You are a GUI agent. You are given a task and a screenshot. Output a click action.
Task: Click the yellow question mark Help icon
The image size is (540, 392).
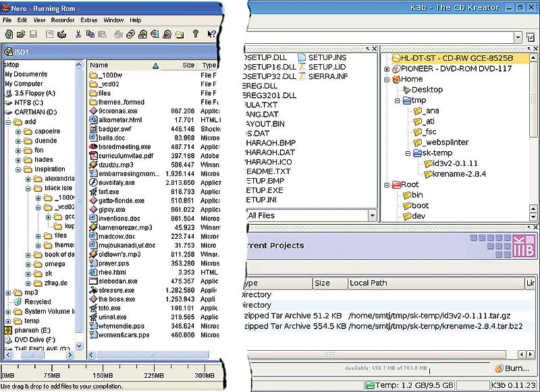tap(196, 34)
